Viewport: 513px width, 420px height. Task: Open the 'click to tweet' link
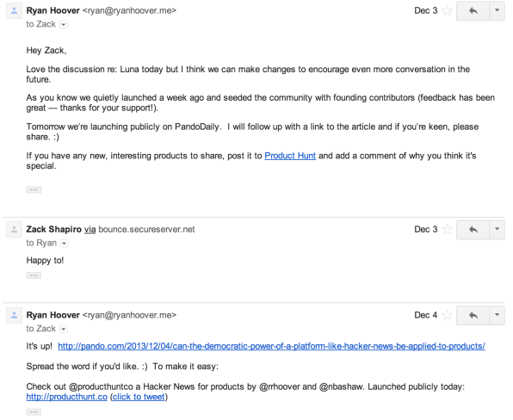tap(139, 397)
